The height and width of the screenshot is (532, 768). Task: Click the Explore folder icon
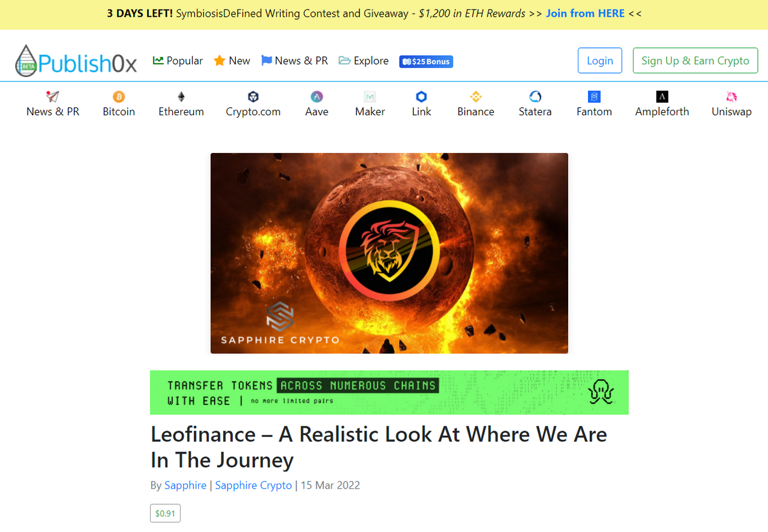coord(344,61)
